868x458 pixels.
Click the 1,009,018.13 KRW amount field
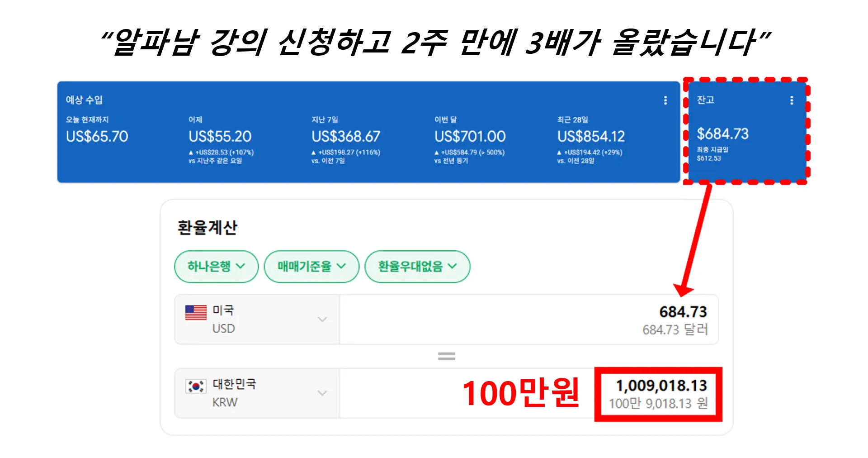pos(661,386)
